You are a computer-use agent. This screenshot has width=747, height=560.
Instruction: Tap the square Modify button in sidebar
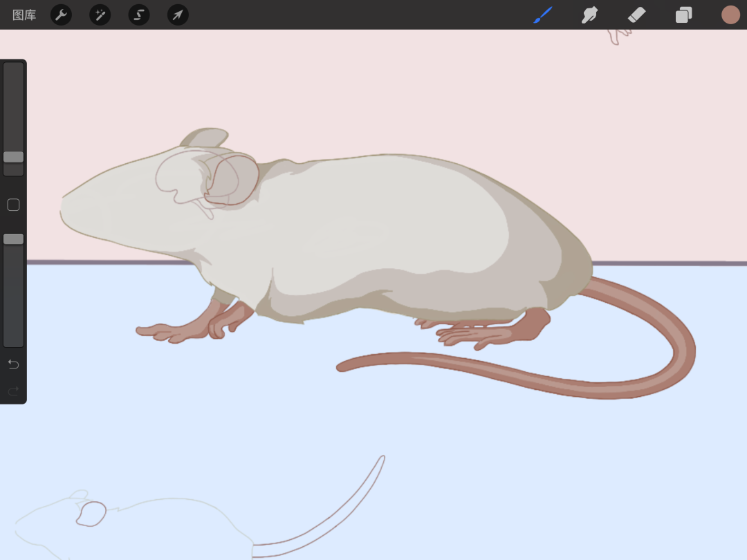(x=13, y=205)
